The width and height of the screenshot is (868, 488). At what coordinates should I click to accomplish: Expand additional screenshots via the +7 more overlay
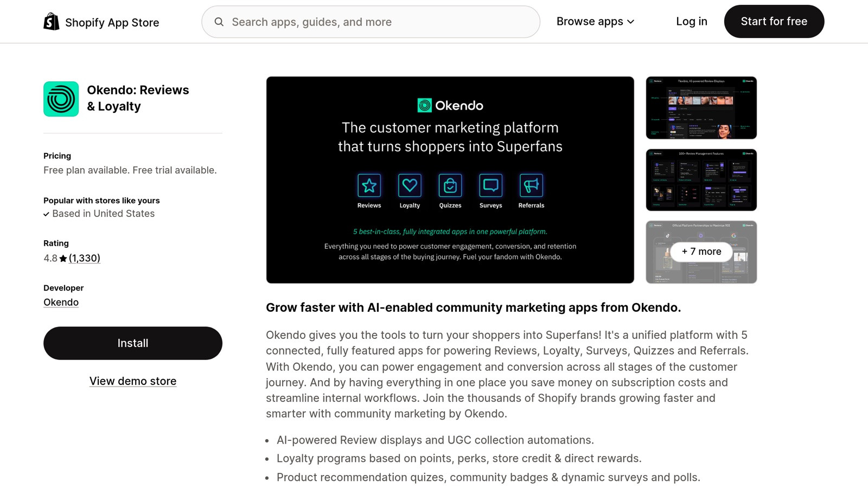700,252
